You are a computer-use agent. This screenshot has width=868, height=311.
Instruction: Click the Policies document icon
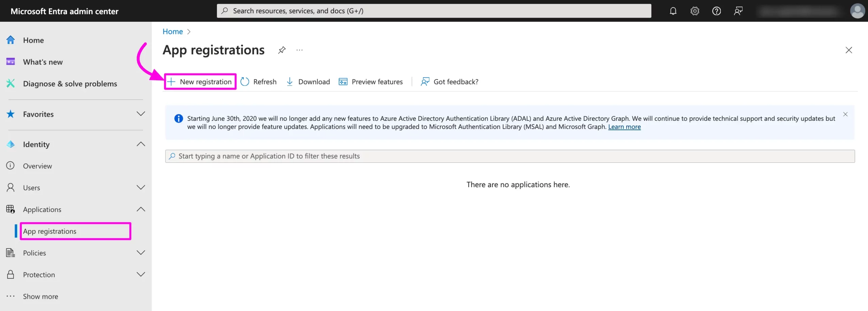11,253
